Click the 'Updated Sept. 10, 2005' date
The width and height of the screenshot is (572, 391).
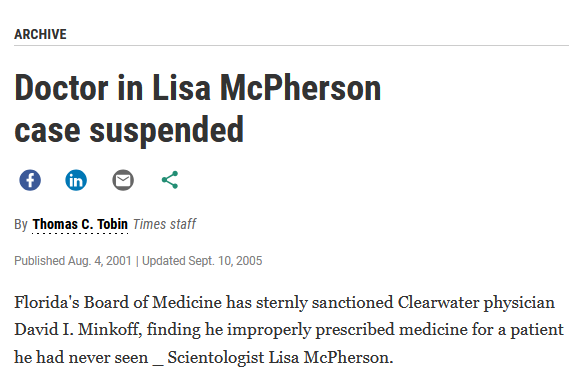202,261
